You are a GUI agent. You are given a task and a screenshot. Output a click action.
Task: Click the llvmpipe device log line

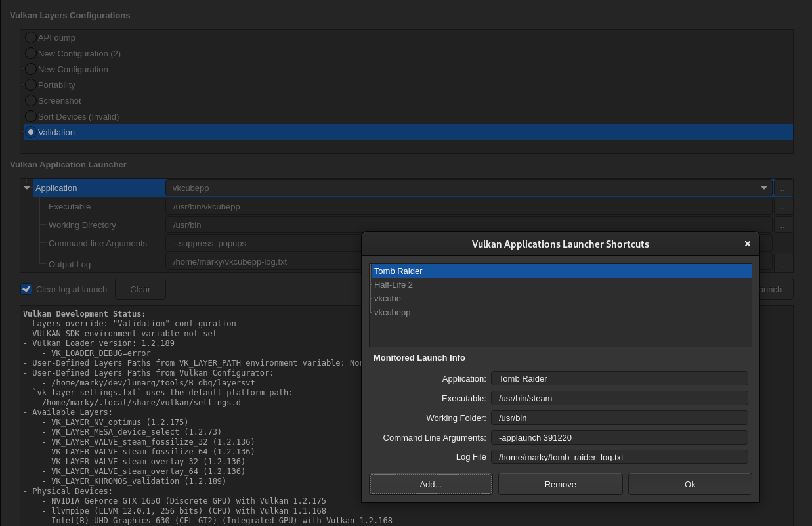pos(184,510)
